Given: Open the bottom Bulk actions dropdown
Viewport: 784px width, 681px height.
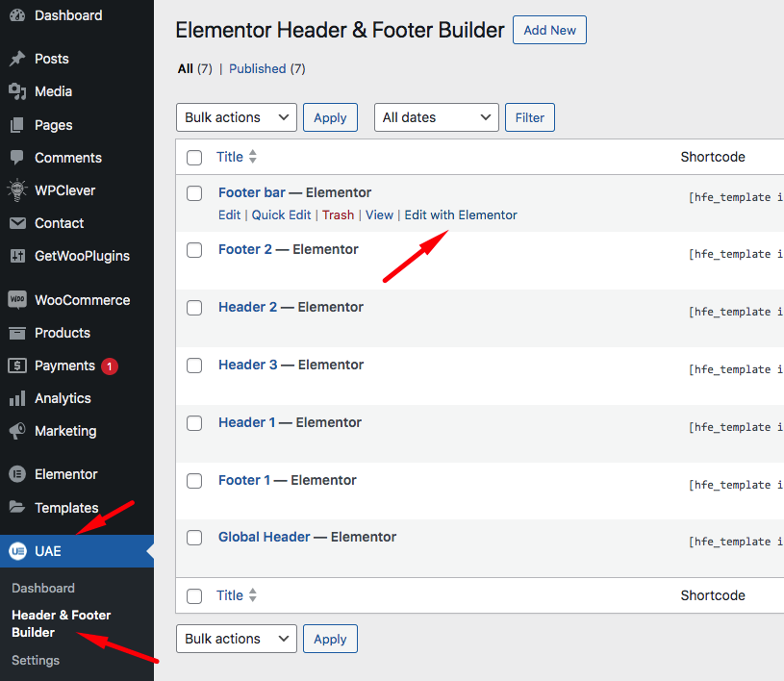Looking at the screenshot, I should (237, 639).
